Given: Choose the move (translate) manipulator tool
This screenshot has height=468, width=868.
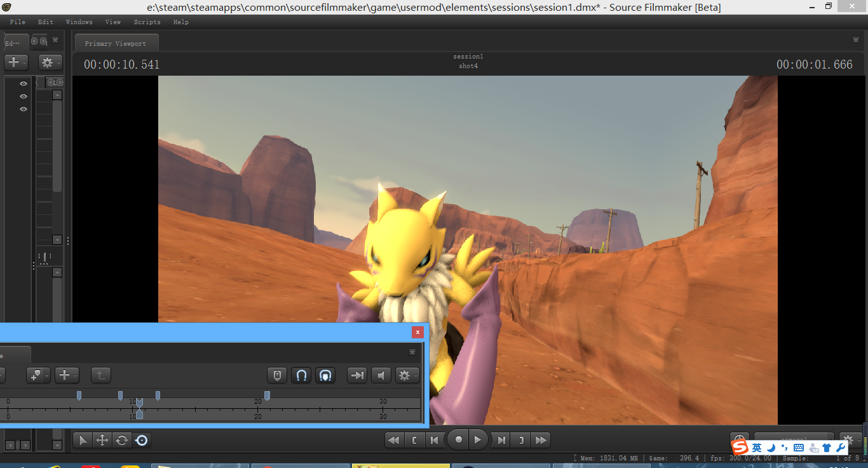Looking at the screenshot, I should (102, 440).
